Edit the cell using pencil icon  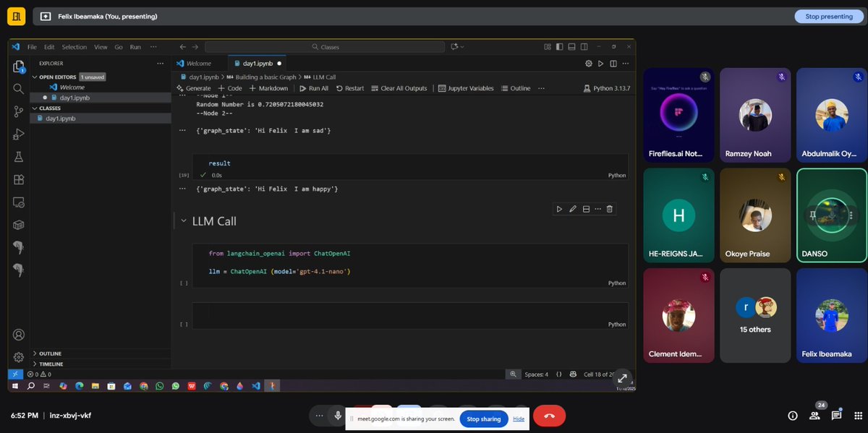pos(573,209)
